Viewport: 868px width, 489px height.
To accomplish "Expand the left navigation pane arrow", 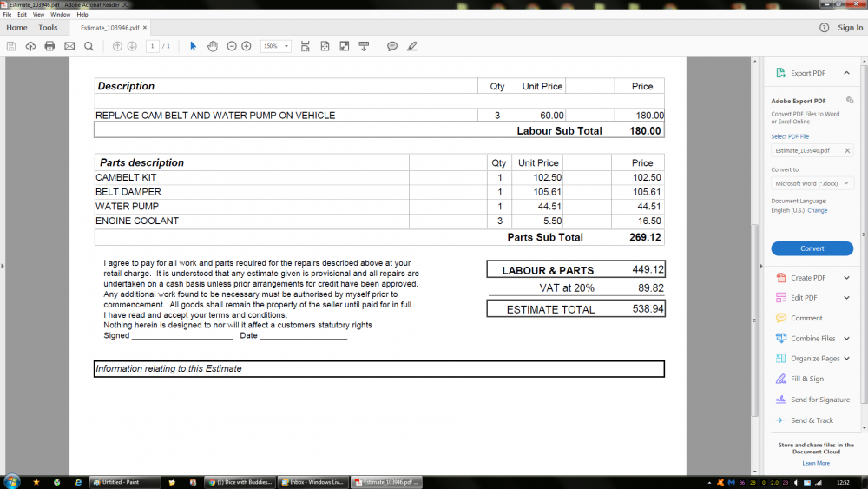I will coord(3,267).
